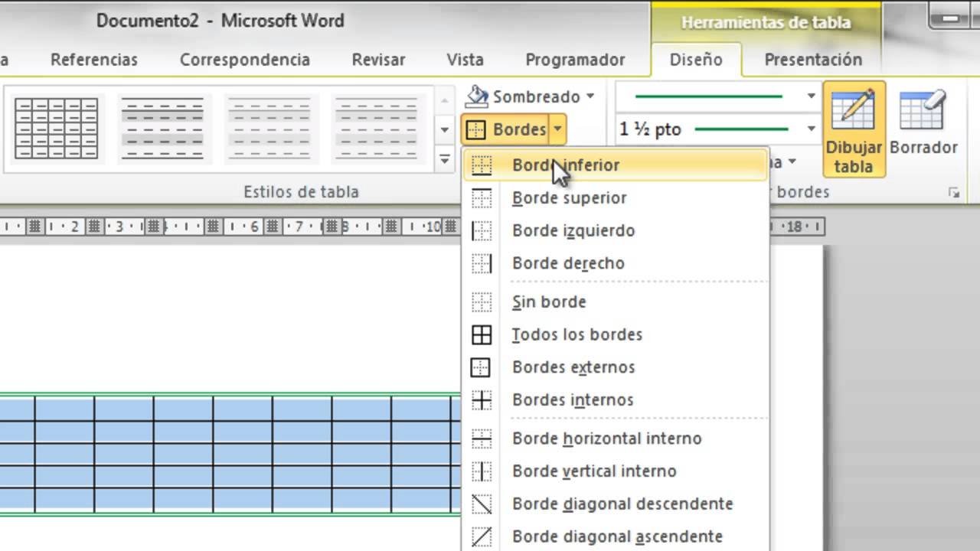Choose Borde diagonal descendente menu item
The width and height of the screenshot is (980, 551).
pos(616,504)
